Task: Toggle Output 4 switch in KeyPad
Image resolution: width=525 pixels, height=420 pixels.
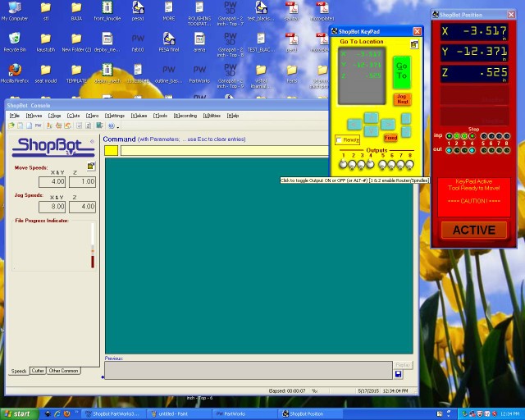Action: (370, 164)
